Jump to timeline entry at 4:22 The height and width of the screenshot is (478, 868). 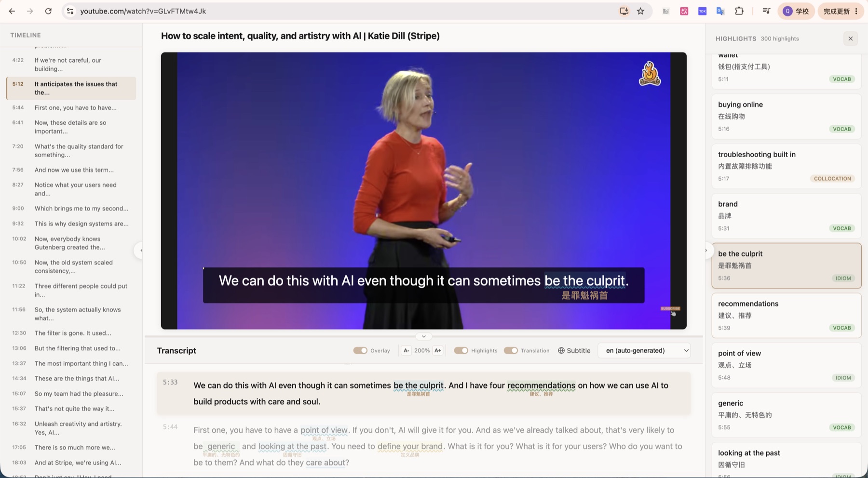[71, 65]
